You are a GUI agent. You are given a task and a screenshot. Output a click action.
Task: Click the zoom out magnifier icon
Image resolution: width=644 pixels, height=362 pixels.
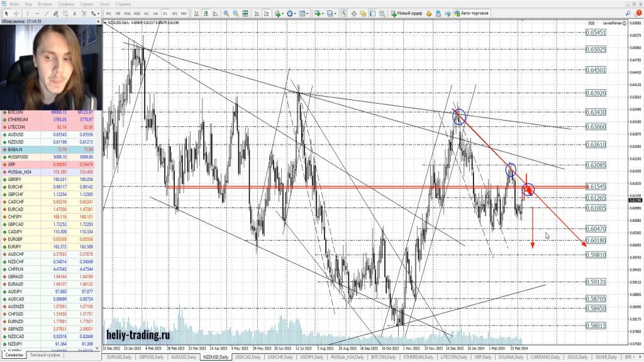coord(235,13)
